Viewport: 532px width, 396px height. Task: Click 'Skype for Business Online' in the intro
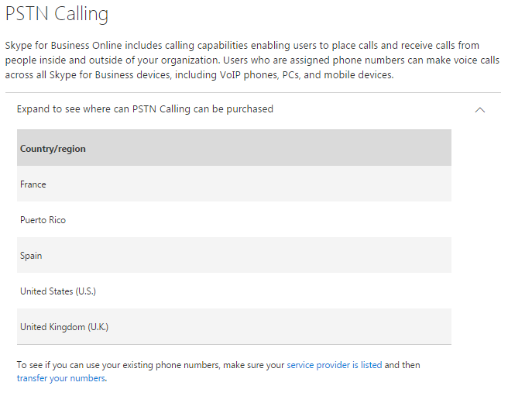(63, 46)
